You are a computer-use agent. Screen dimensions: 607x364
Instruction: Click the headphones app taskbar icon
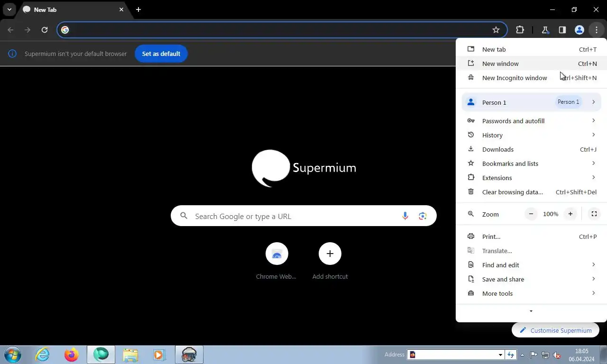pos(189,355)
